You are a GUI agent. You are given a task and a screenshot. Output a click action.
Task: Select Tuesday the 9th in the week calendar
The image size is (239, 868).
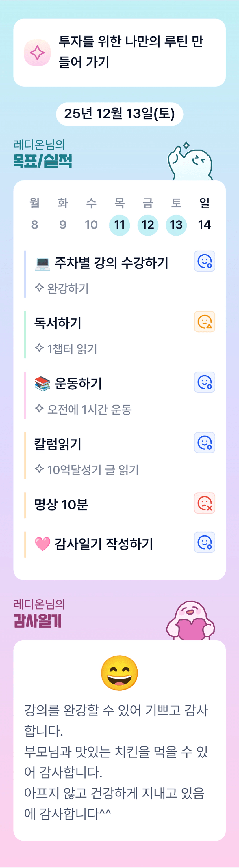pos(63,225)
